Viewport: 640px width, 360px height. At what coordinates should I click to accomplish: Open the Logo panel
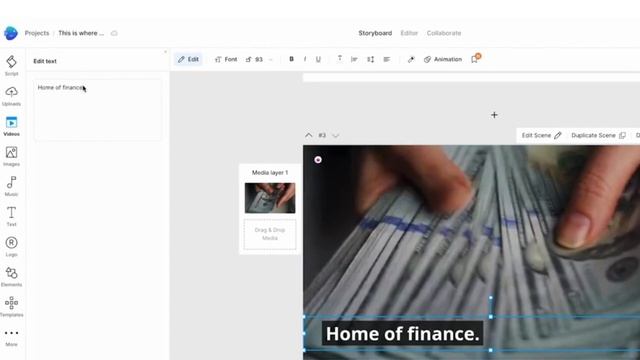11,246
